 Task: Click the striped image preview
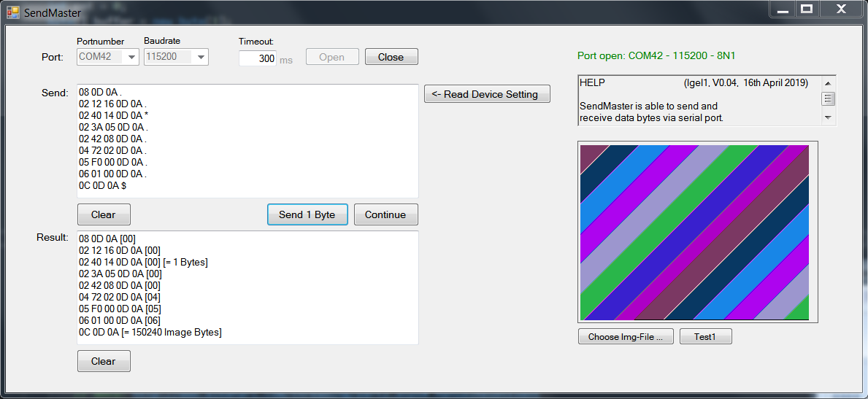694,233
